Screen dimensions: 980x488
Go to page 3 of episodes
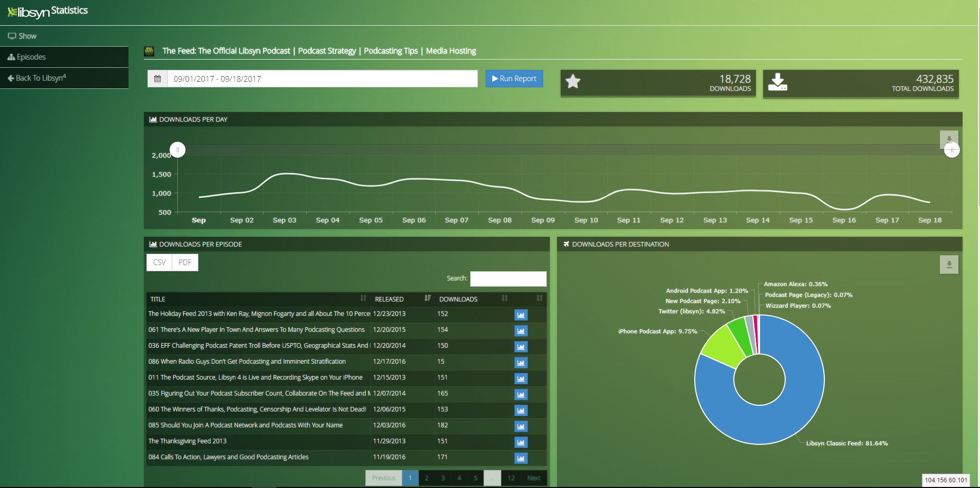click(443, 478)
